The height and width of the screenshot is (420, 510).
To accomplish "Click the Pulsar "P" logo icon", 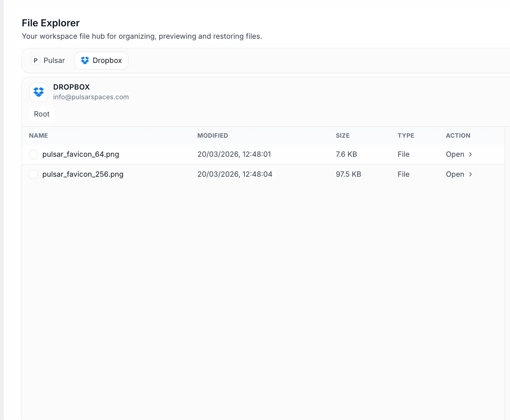I will coord(35,61).
